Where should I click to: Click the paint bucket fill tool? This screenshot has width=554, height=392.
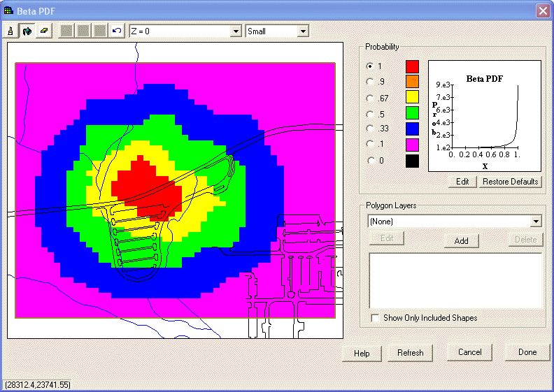27,31
